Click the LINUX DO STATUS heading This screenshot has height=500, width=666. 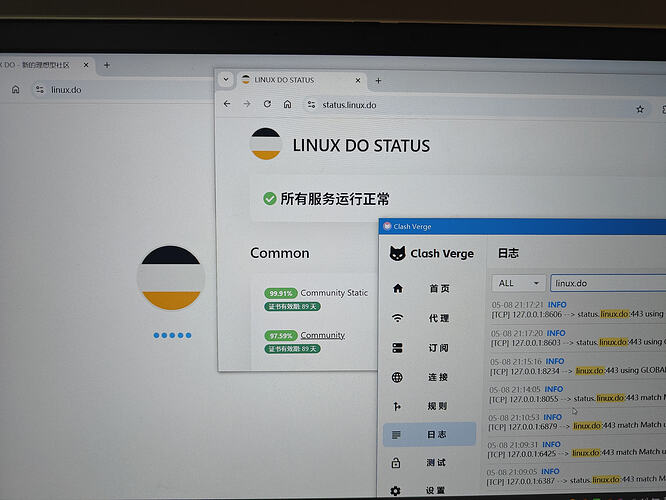pos(361,146)
